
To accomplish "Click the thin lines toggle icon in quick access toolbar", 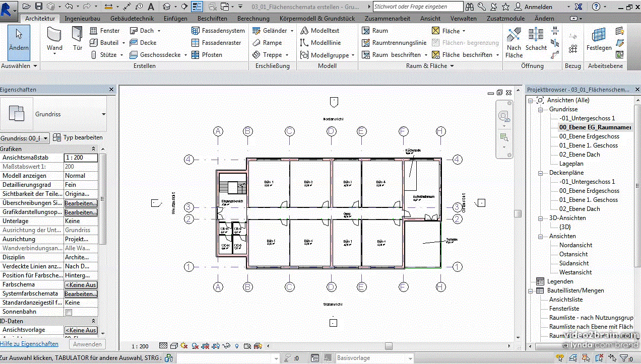I will coord(197,7).
